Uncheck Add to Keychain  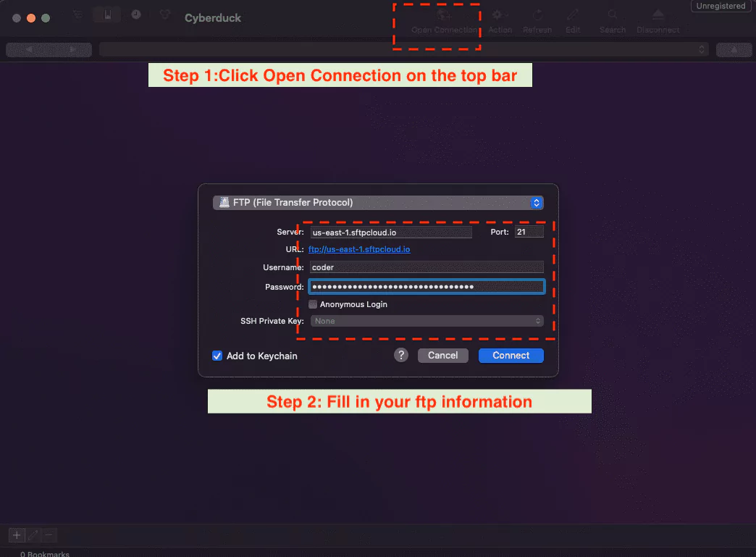[217, 356]
